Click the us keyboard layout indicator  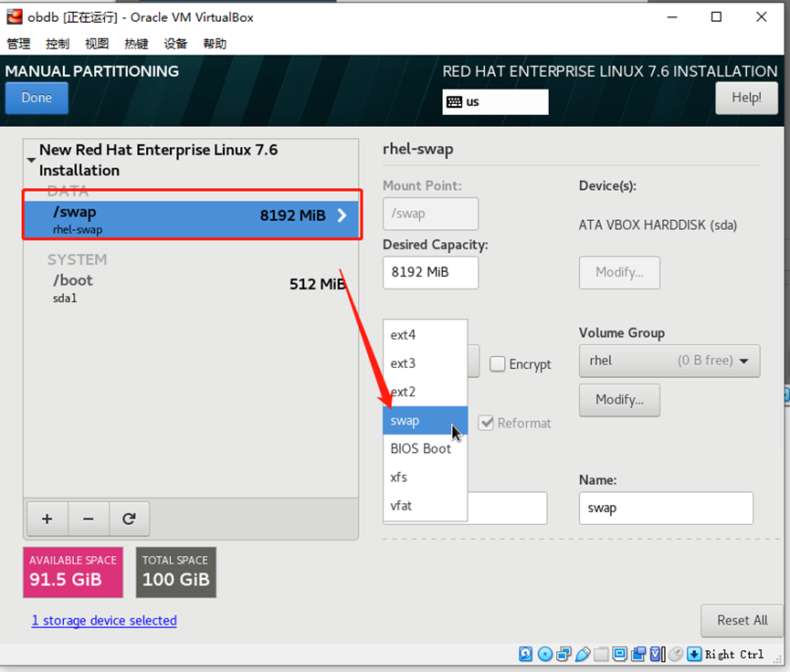pos(495,101)
